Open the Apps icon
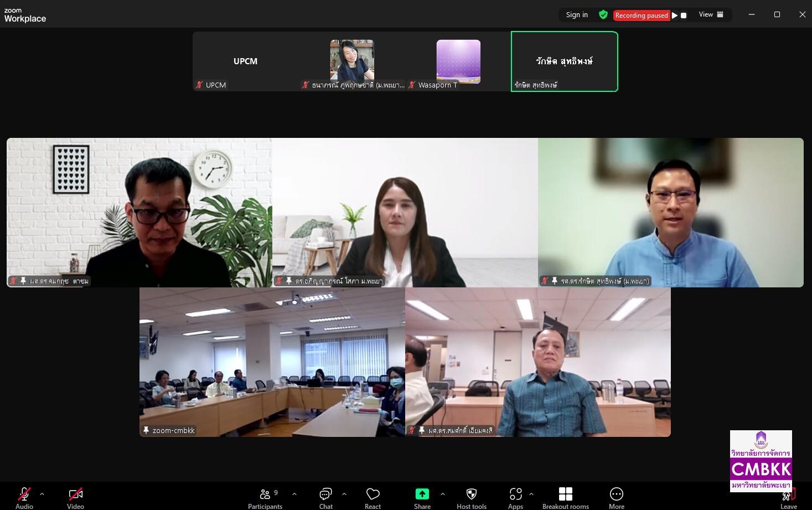 [x=516, y=493]
